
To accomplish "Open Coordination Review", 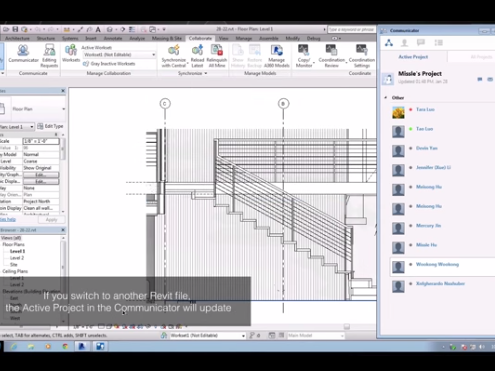I will point(331,56).
